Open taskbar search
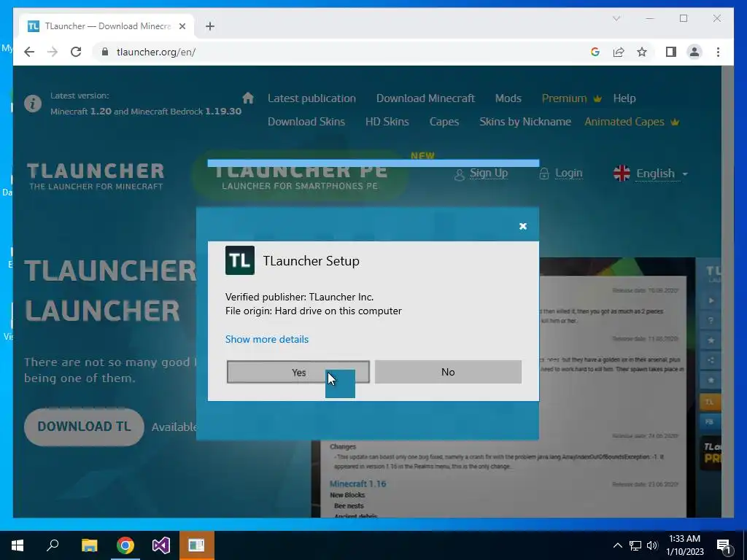This screenshot has width=747, height=560. 53,545
